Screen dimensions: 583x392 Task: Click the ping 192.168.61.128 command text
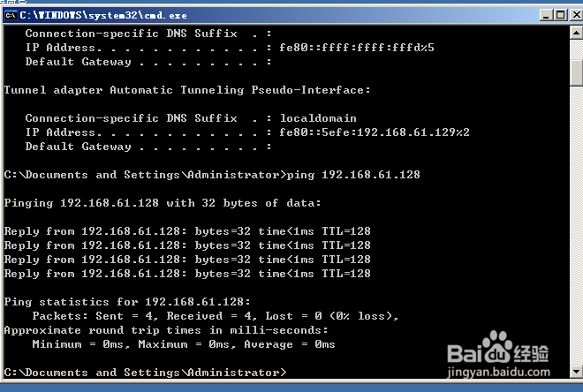pyautogui.click(x=353, y=175)
